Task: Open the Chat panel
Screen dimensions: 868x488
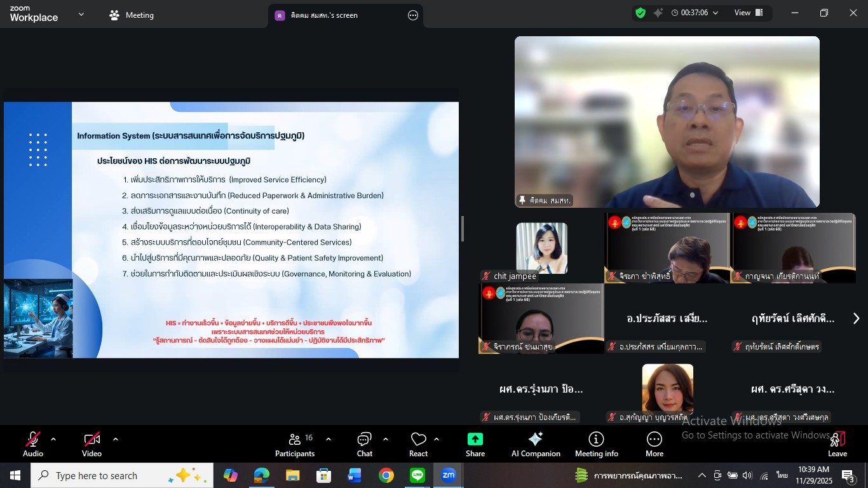Action: coord(364,445)
